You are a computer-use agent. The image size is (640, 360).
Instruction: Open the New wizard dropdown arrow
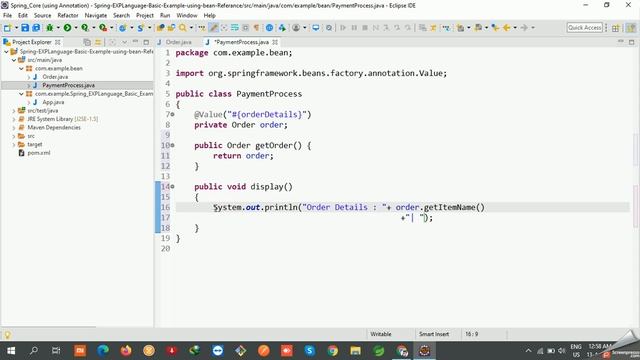[16, 28]
